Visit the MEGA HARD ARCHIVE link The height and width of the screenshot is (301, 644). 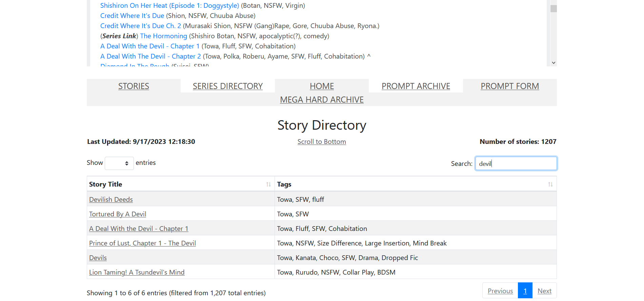pyautogui.click(x=322, y=100)
